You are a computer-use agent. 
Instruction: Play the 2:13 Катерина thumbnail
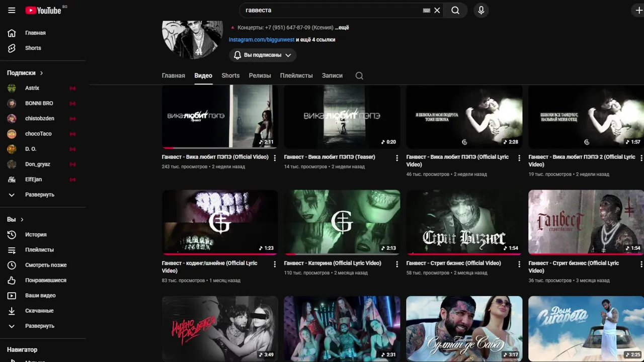342,222
